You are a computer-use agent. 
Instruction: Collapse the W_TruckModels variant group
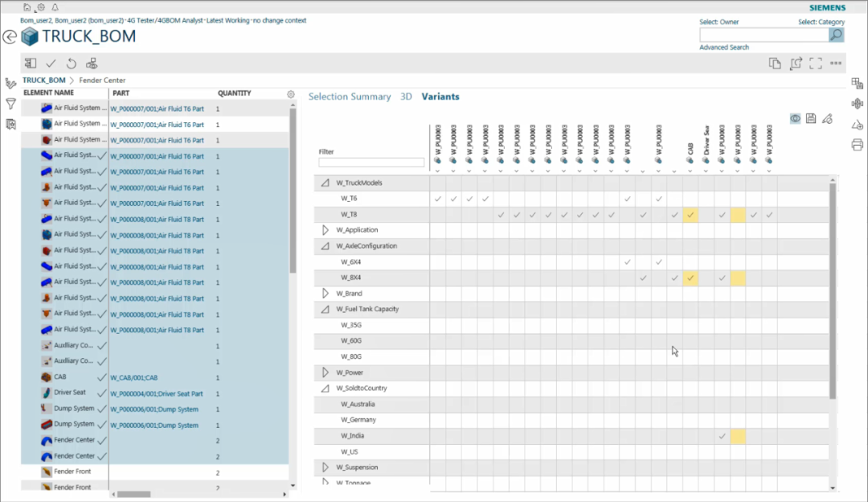click(x=325, y=183)
